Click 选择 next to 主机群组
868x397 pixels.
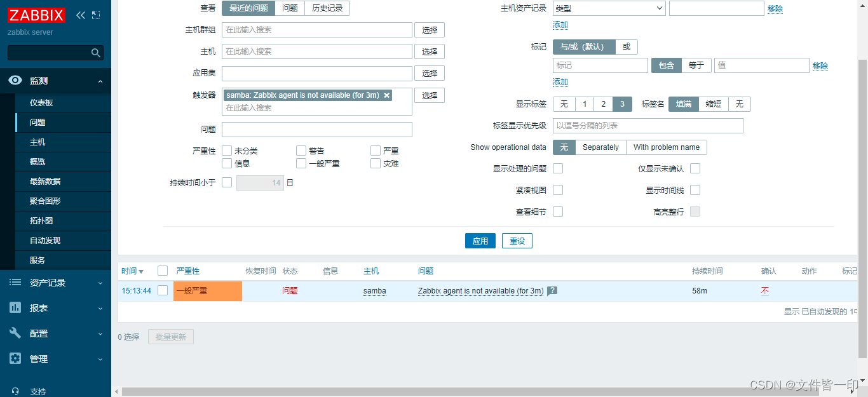point(430,30)
